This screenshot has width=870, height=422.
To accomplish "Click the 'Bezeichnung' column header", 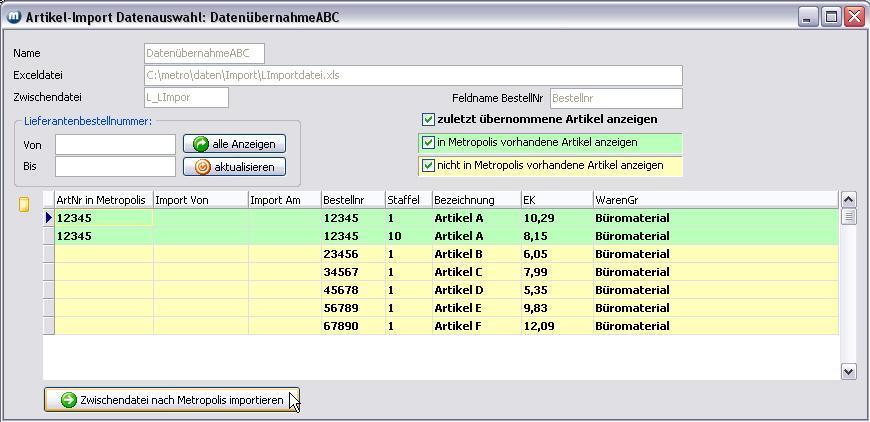I will point(475,200).
